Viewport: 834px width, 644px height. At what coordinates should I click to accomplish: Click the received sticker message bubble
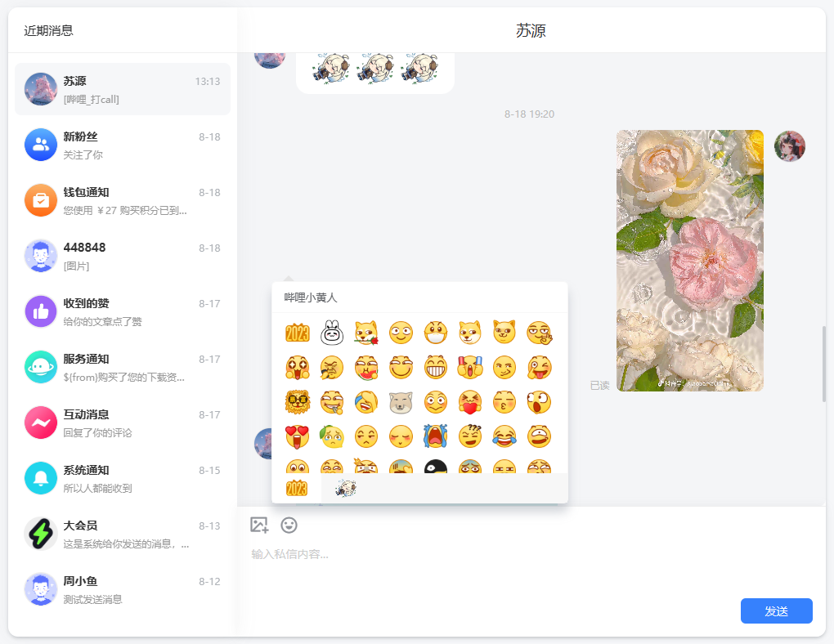(375, 72)
